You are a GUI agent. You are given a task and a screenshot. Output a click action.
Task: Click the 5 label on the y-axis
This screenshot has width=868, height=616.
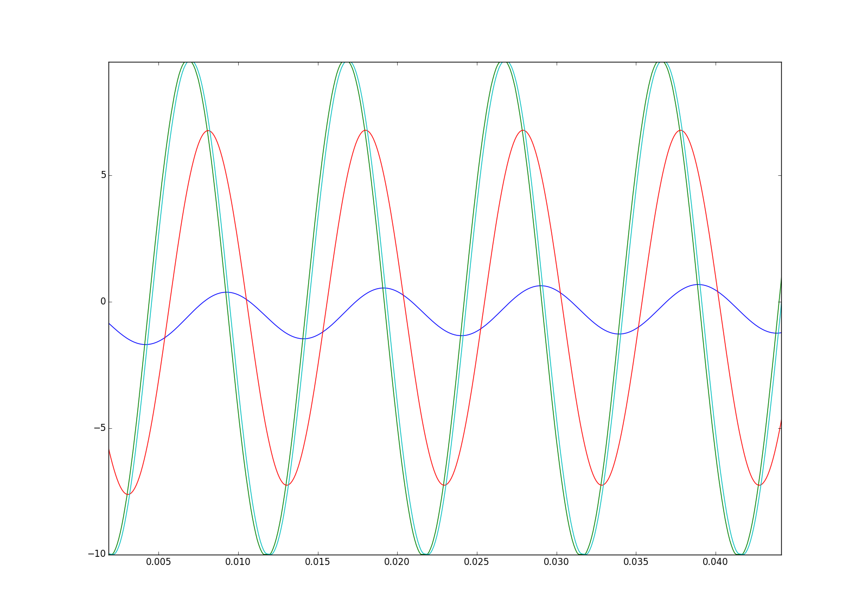pyautogui.click(x=103, y=175)
